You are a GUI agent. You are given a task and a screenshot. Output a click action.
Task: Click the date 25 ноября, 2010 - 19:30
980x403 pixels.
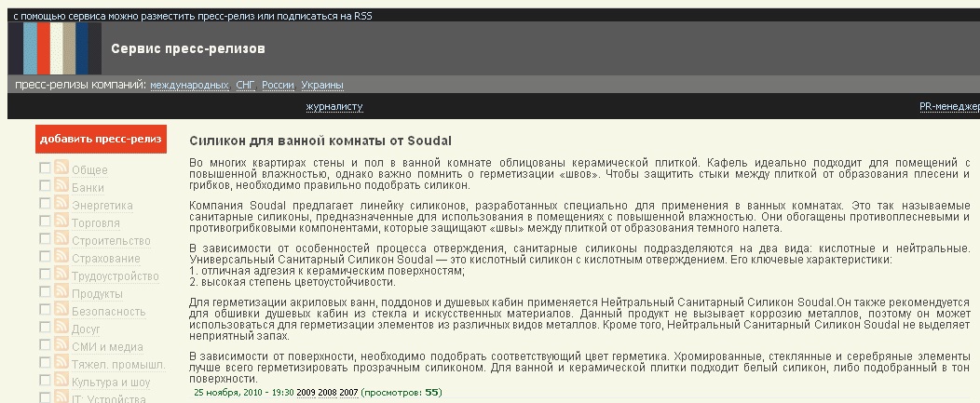[244, 393]
